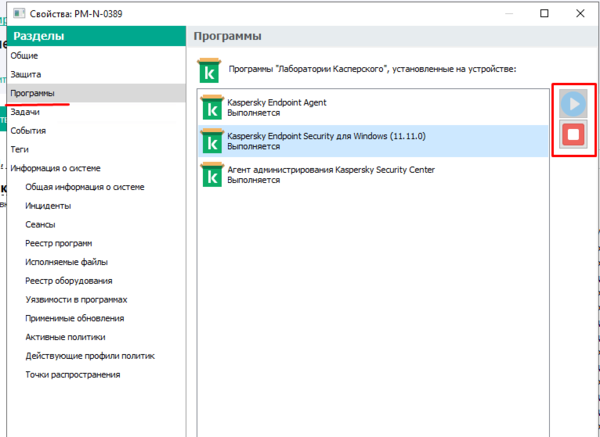600x437 pixels.
Task: Select the Kaspersky Endpoint Agent row text
Action: (277, 103)
